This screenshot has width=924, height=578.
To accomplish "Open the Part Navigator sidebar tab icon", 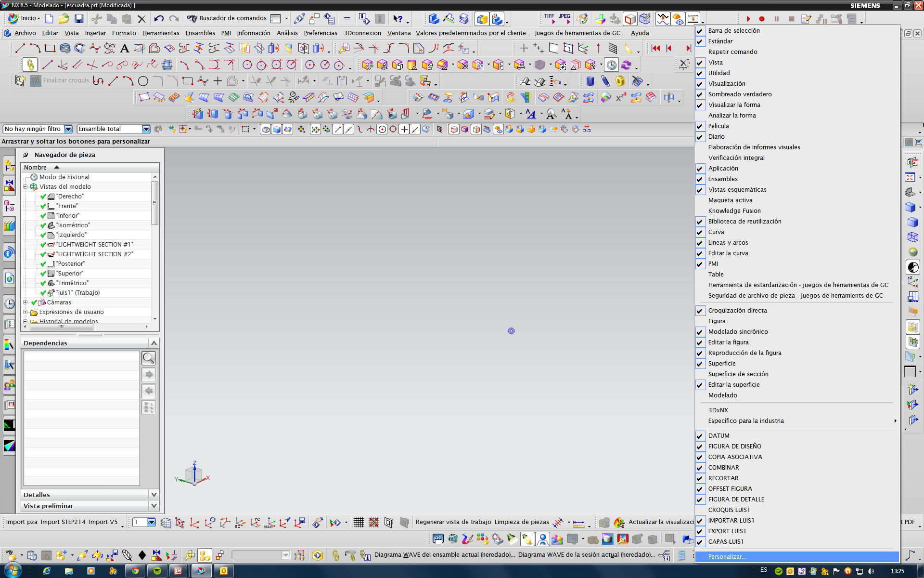I will (9, 206).
